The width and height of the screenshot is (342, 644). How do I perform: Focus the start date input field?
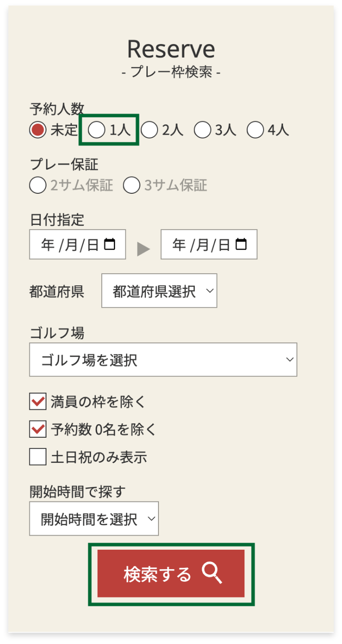click(x=78, y=244)
